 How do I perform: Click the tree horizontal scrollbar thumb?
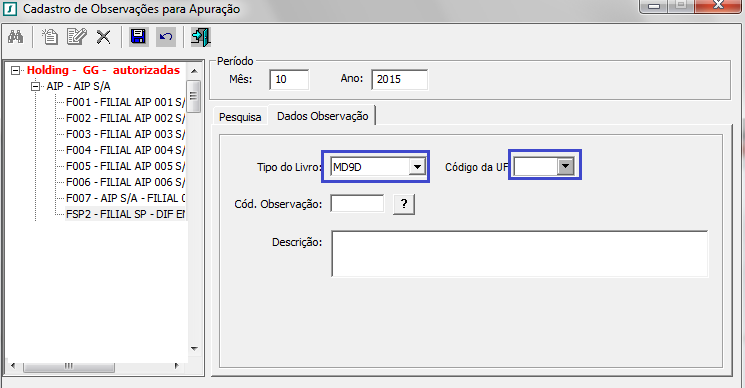coord(69,366)
